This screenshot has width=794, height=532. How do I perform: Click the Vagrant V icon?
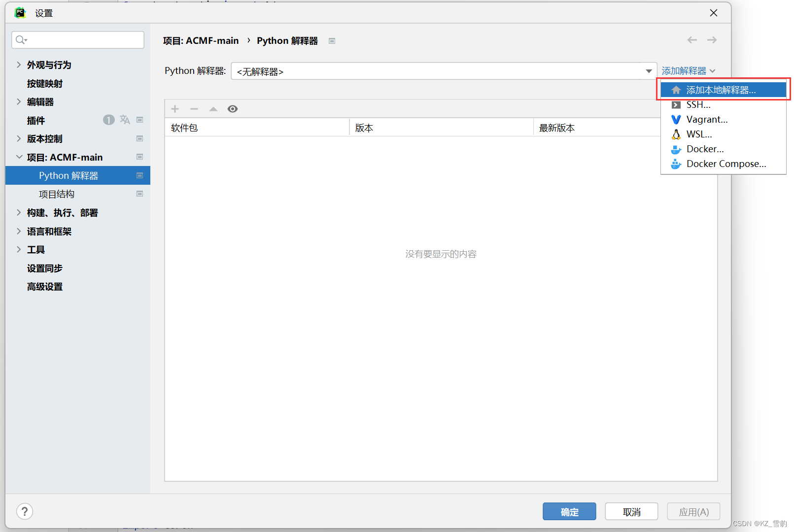coord(676,120)
